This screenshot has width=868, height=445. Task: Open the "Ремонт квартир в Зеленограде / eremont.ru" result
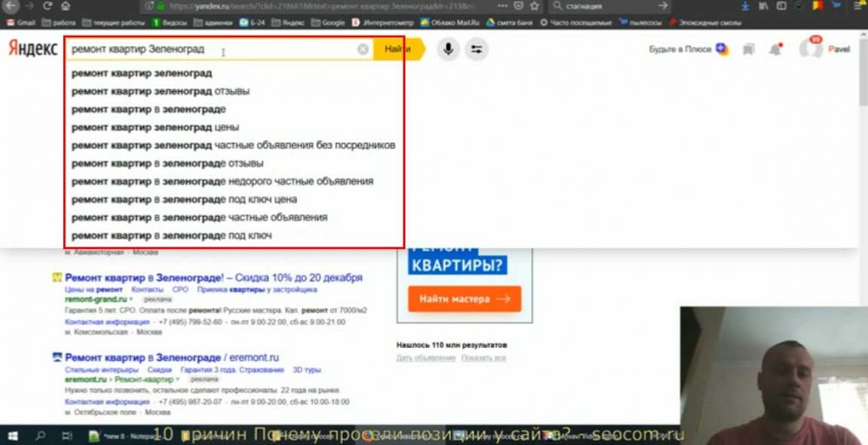tap(171, 357)
